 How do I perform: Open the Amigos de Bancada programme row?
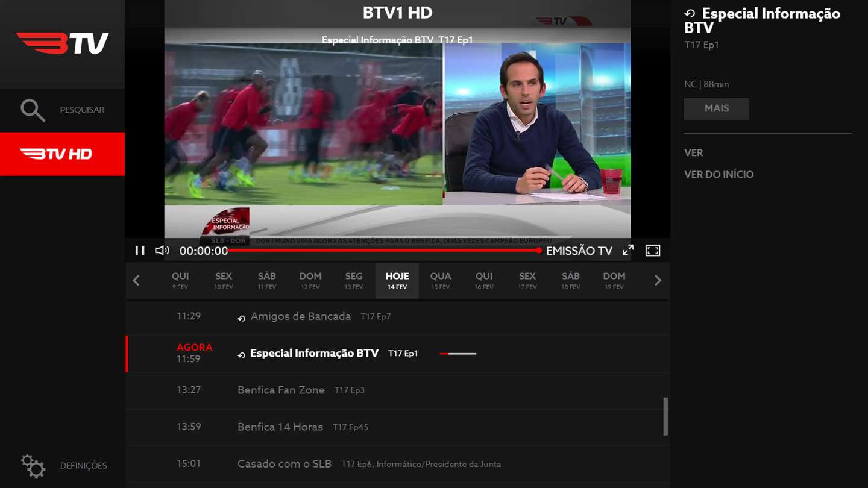click(x=398, y=317)
